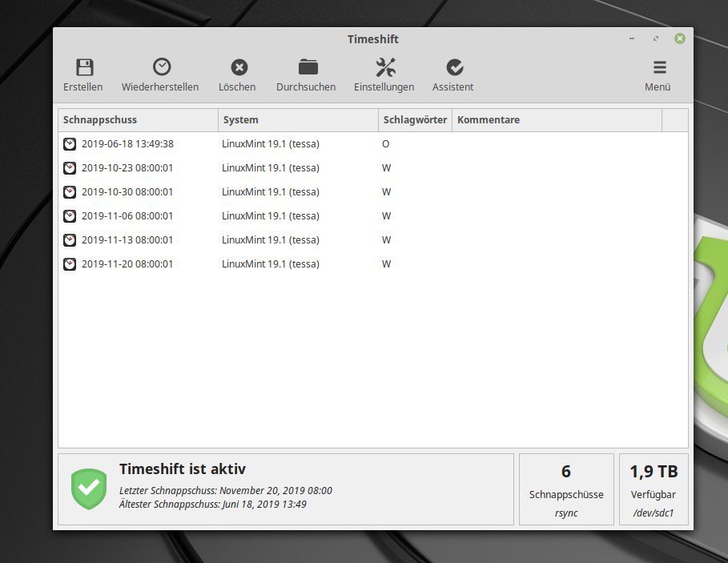
Task: Click clock icon of 2019-10-30 snapshot
Action: [70, 192]
